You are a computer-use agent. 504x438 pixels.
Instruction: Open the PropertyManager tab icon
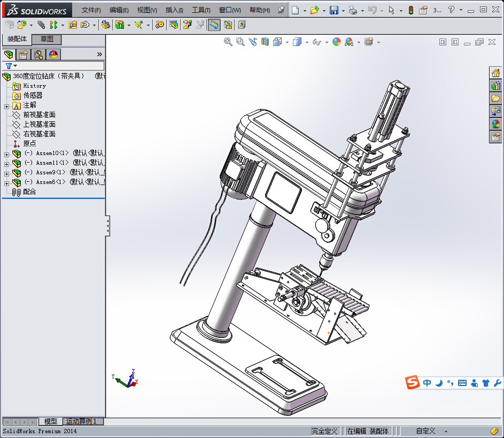[x=23, y=55]
